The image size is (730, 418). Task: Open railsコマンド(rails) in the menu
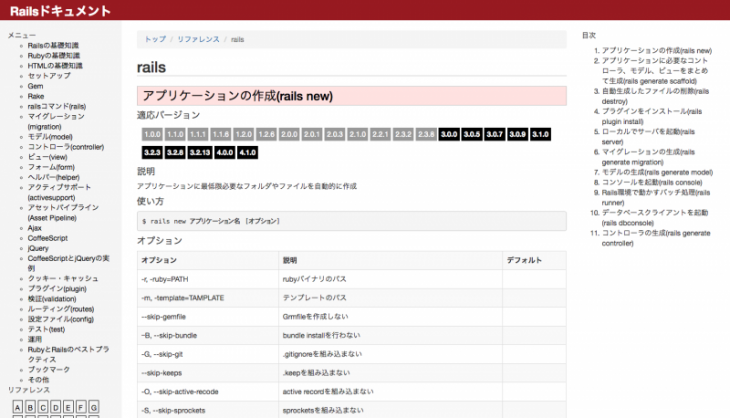57,106
